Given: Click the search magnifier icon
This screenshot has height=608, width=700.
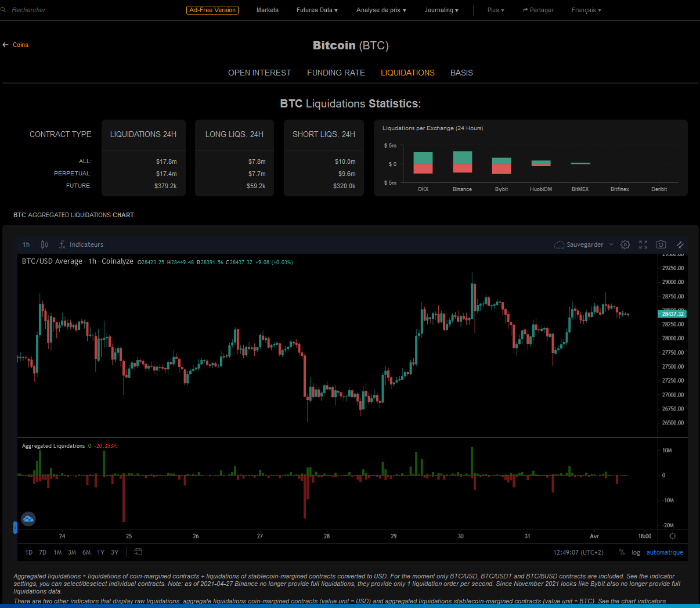Looking at the screenshot, I should [x=3, y=10].
